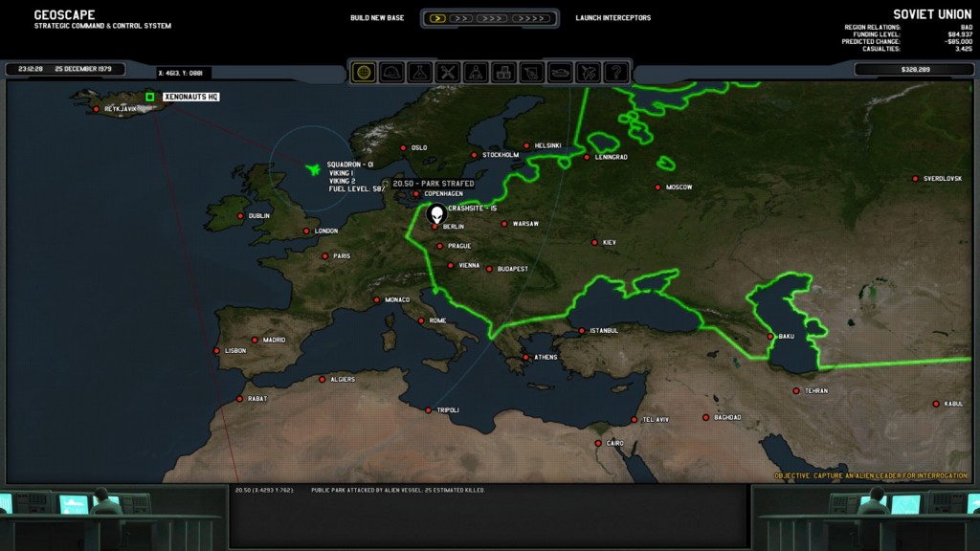Click the 20.50 - Park Strafed event label
The width and height of the screenshot is (980, 551).
[x=434, y=184]
